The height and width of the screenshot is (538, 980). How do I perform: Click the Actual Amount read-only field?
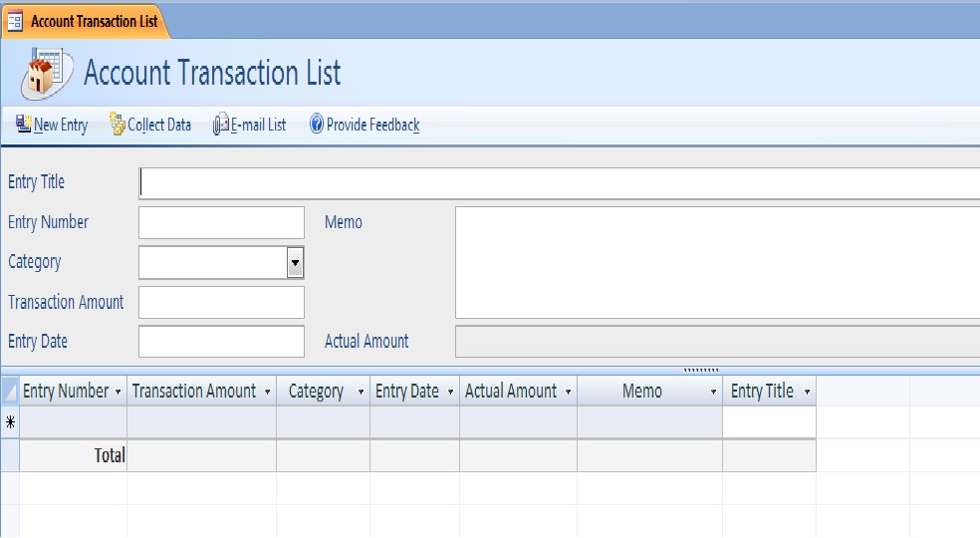pyautogui.click(x=717, y=342)
